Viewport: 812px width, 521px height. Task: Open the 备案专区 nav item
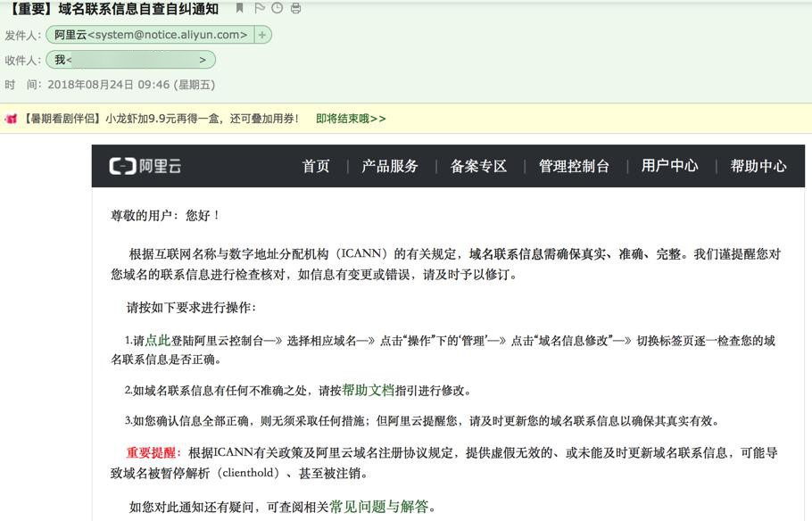pyautogui.click(x=478, y=166)
